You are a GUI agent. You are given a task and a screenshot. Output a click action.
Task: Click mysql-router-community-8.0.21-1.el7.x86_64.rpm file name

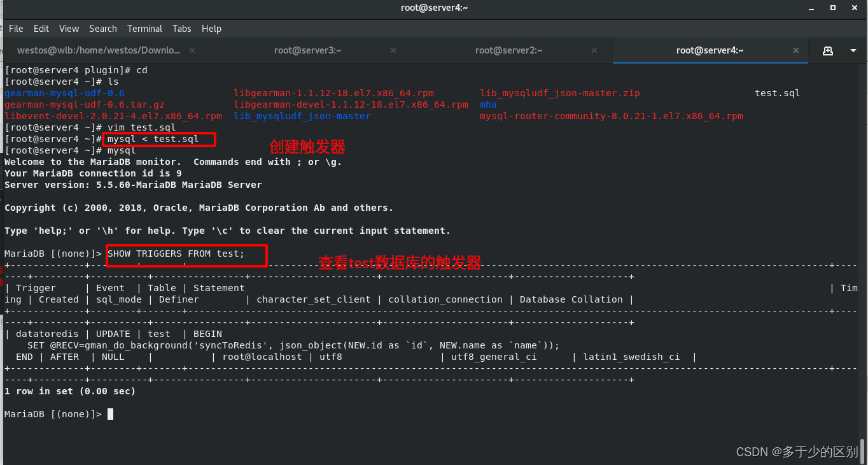coord(612,116)
